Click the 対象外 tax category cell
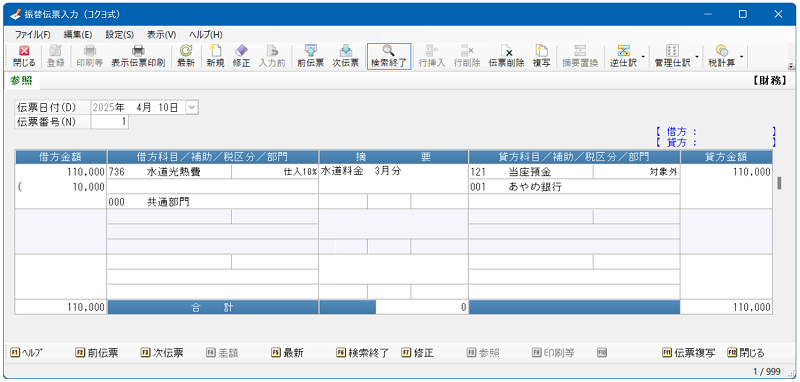Viewport: 800px width, 382px height. point(636,172)
